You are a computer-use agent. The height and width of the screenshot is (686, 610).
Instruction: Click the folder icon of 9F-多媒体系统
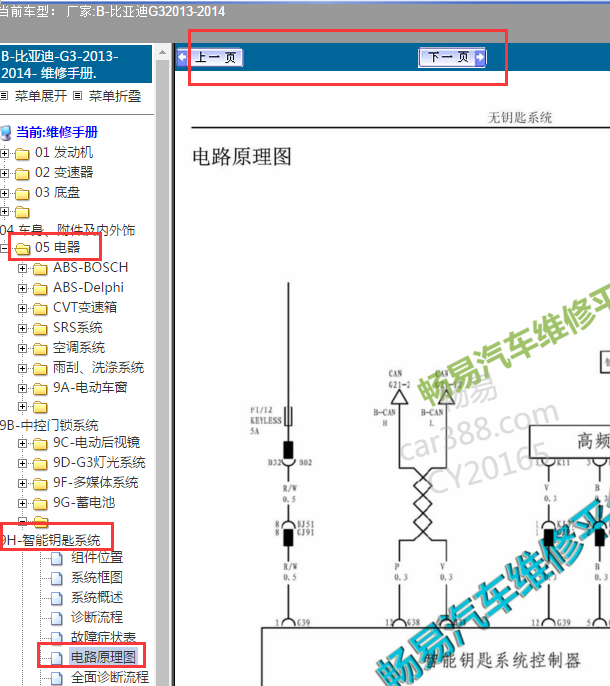click(40, 484)
